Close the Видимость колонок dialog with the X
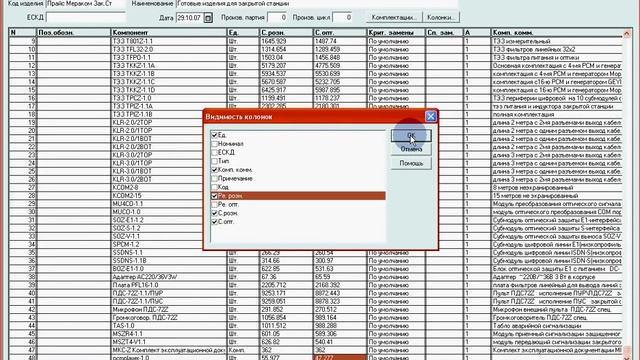 [431, 117]
